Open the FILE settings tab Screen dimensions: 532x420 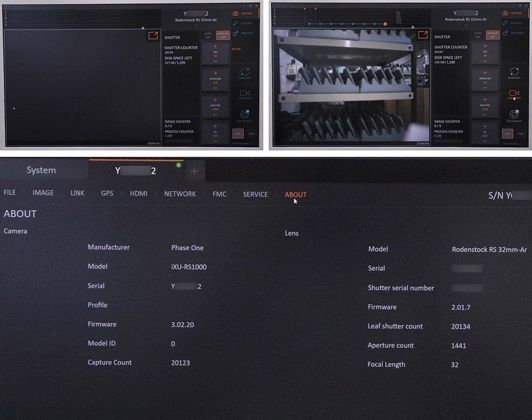pos(10,192)
